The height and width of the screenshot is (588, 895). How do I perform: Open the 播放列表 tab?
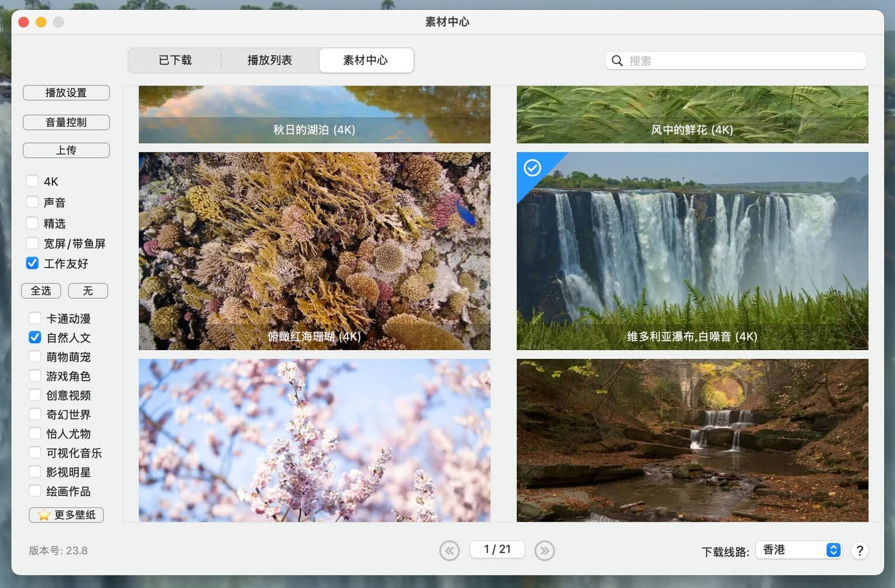pos(269,60)
